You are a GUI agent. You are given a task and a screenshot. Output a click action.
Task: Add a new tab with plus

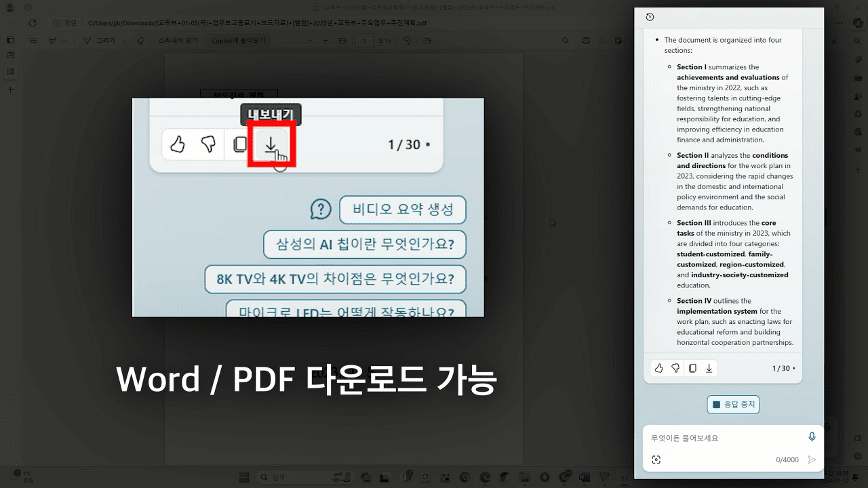click(10, 89)
